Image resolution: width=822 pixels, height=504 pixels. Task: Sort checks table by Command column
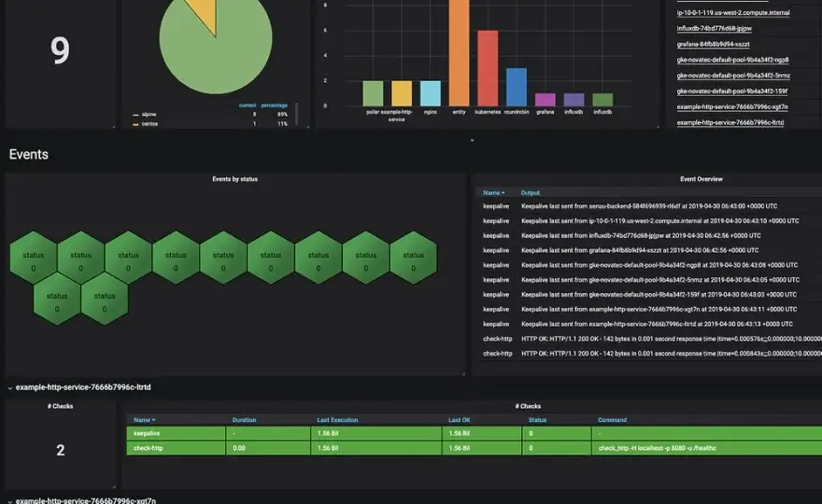612,420
